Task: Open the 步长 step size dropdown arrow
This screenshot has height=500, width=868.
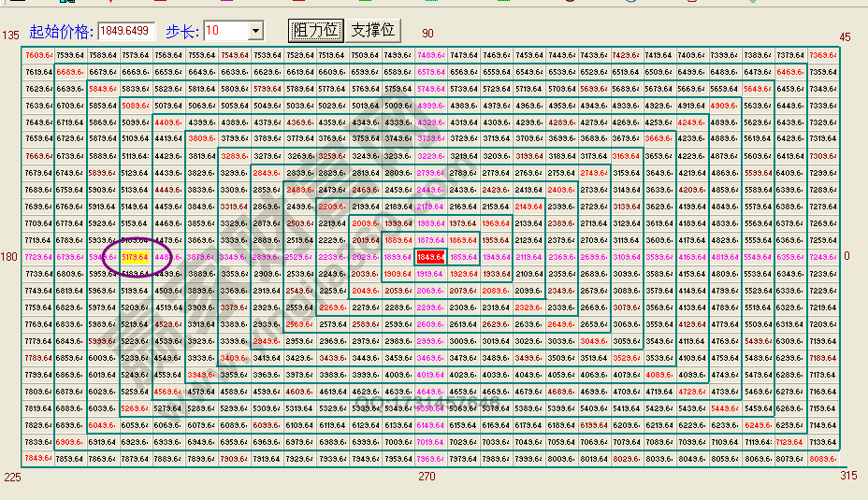Action: [255, 32]
